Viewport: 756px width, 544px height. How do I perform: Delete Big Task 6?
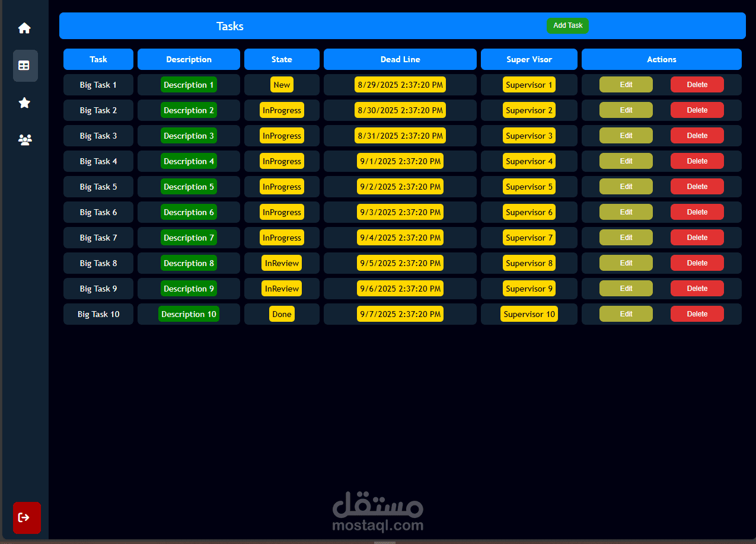tap(697, 212)
